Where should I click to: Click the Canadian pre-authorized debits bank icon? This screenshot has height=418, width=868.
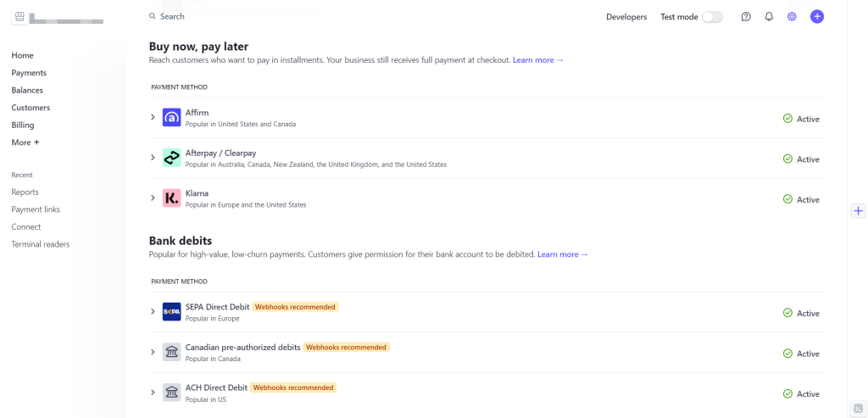click(x=171, y=352)
